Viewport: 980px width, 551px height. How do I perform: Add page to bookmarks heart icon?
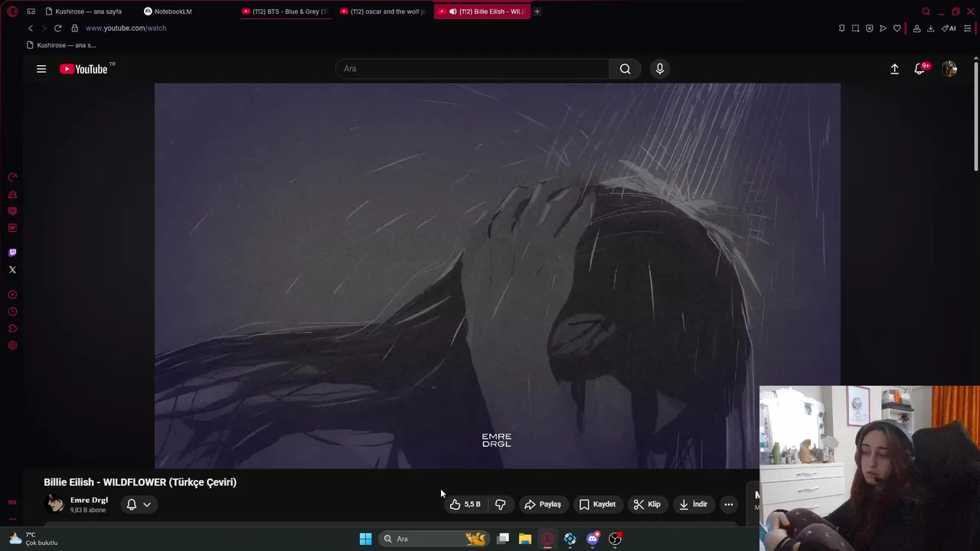pyautogui.click(x=897, y=28)
